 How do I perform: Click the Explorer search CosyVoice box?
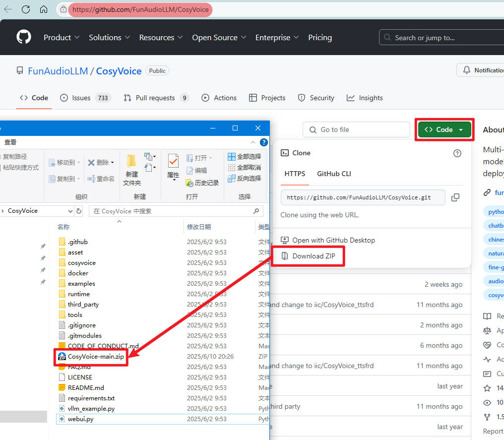(176, 211)
